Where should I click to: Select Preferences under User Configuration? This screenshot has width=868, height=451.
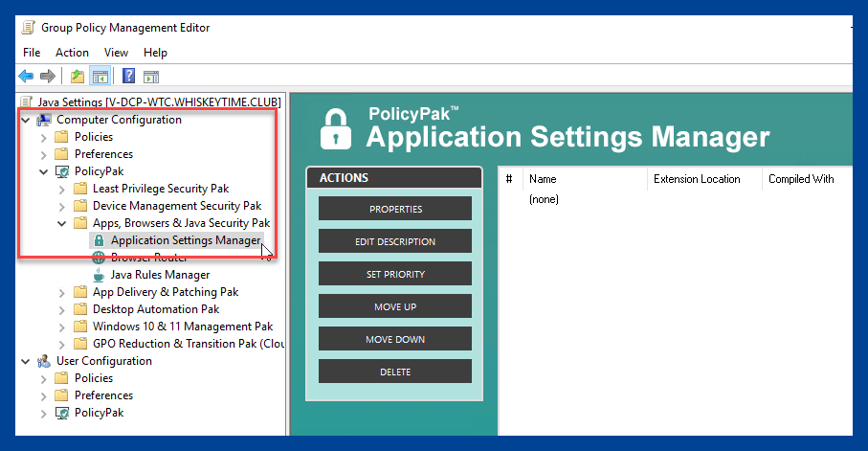click(x=103, y=395)
